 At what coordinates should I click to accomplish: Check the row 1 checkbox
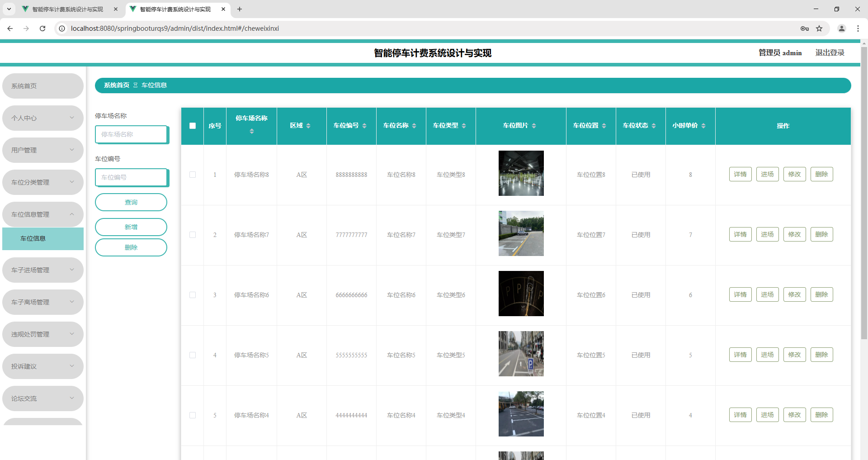coord(193,175)
